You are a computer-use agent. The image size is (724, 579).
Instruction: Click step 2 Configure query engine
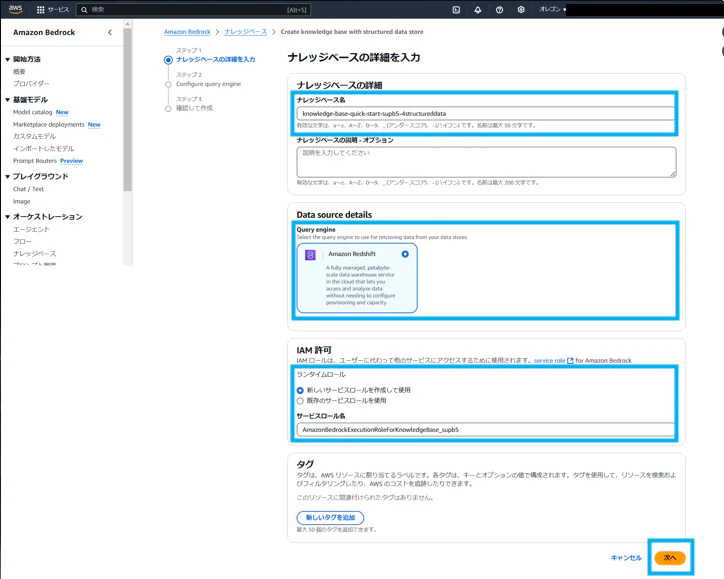pos(208,84)
